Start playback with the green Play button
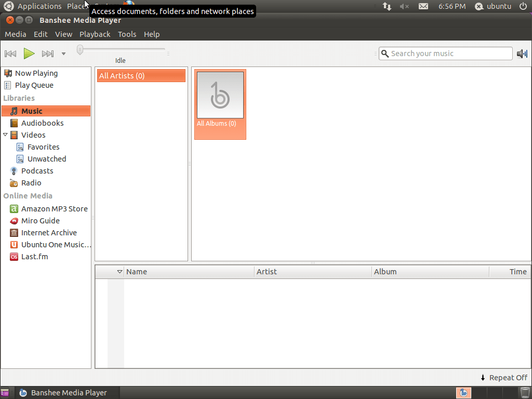Screen dimensions: 532x399 (x=29, y=54)
